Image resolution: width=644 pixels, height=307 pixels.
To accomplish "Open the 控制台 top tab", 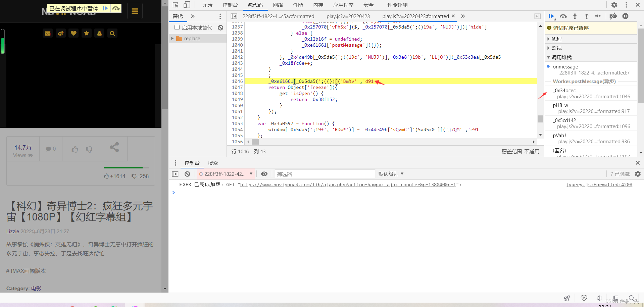I will coord(230,5).
